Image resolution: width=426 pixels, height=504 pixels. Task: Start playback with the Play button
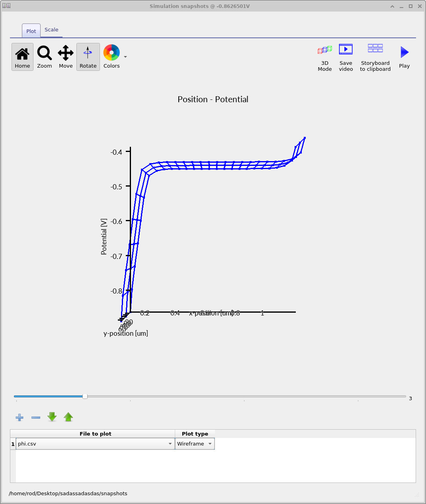pos(404,56)
